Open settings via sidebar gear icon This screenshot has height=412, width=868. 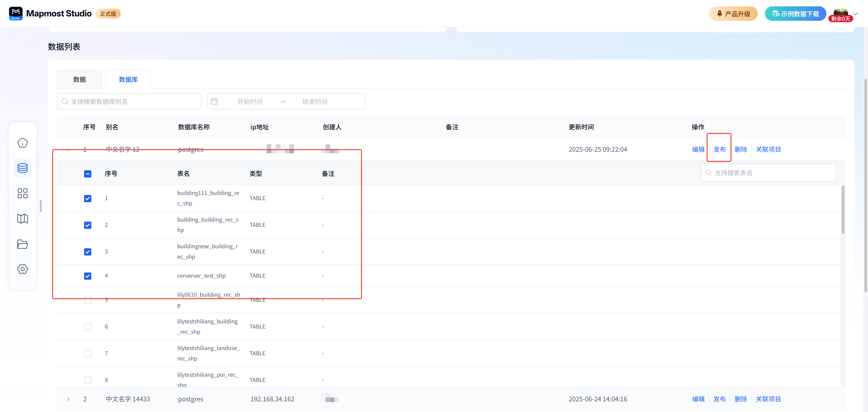22,269
